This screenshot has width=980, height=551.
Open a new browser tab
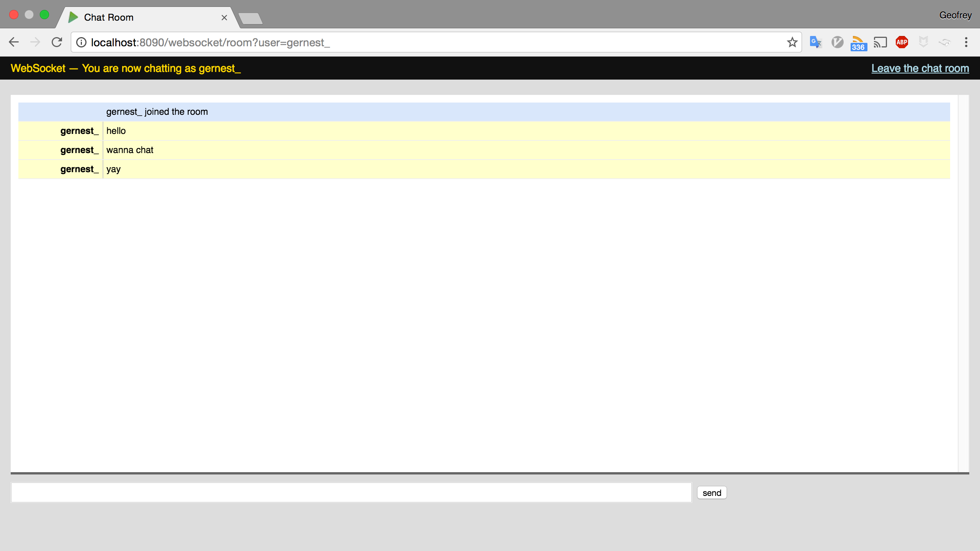[250, 18]
